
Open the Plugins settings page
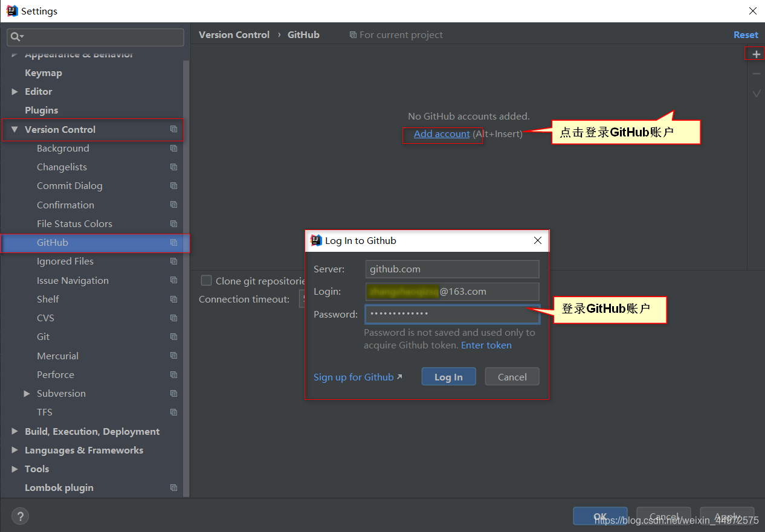[42, 110]
